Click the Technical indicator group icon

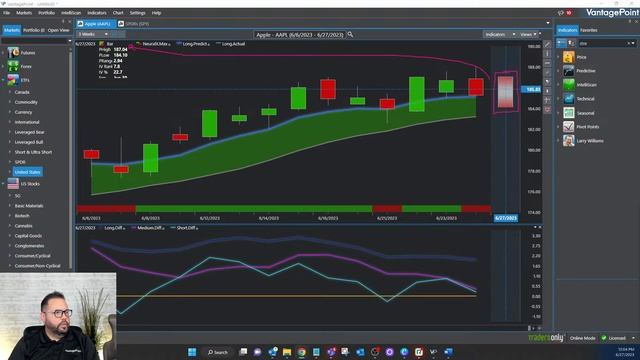(569, 99)
